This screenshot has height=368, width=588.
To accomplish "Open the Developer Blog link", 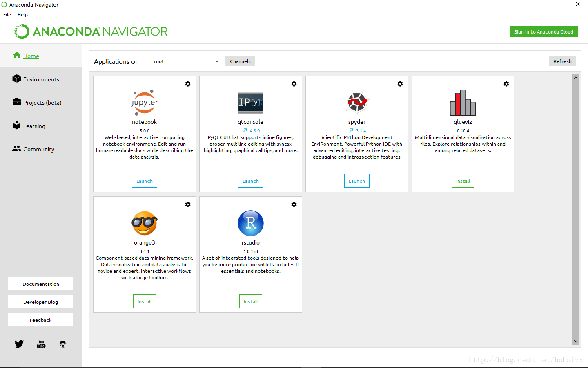I will (41, 302).
